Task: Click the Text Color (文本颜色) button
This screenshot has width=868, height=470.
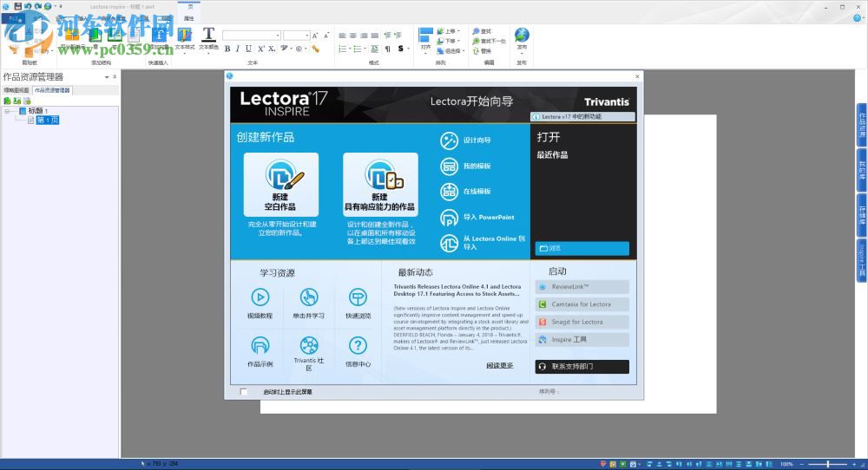Action: tap(208, 39)
